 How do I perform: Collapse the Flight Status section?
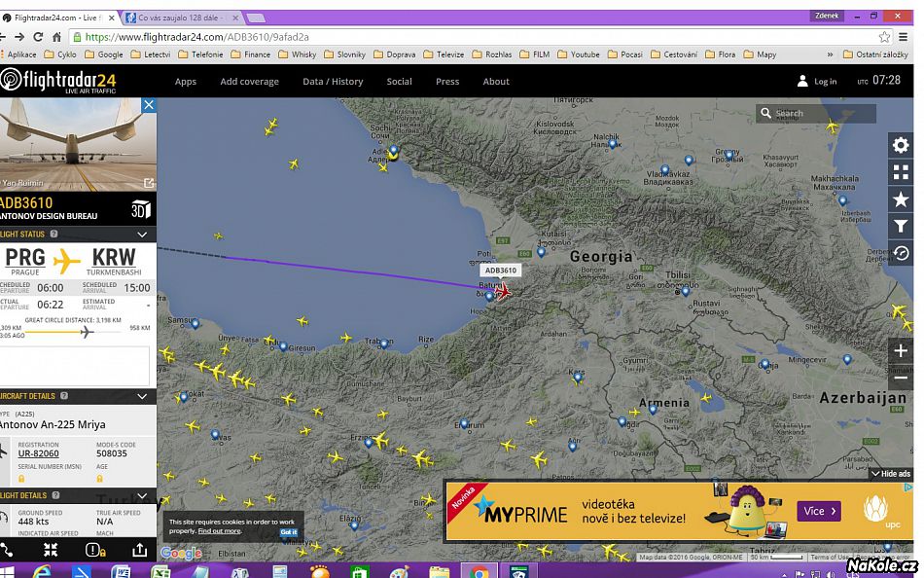coord(142,235)
